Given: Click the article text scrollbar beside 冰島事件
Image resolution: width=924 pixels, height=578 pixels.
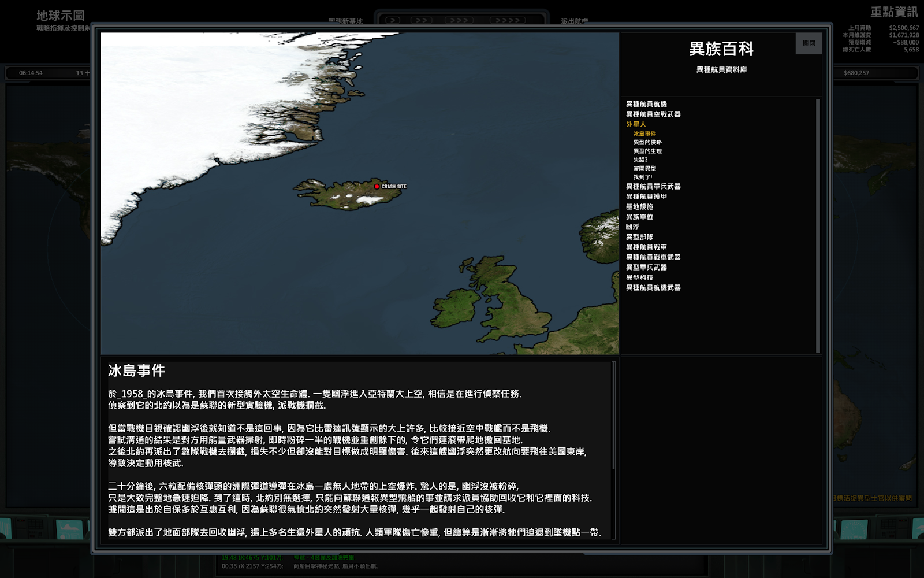Looking at the screenshot, I should (613, 450).
